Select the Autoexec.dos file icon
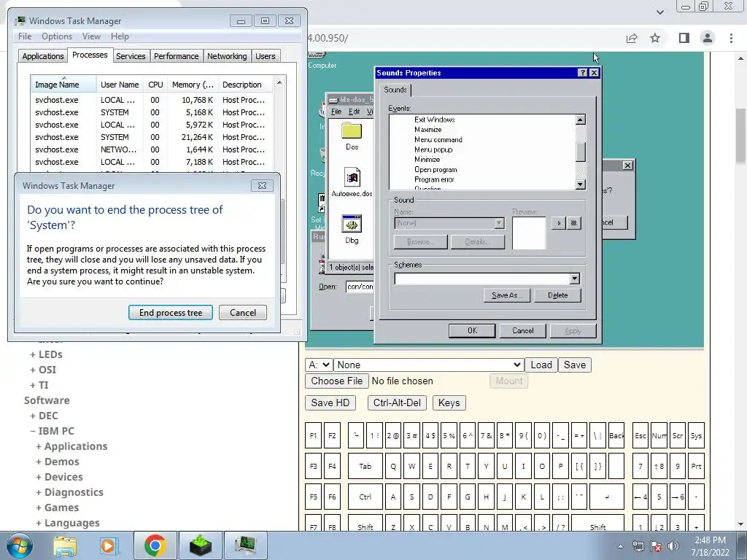Image resolution: width=747 pixels, height=560 pixels. [352, 177]
